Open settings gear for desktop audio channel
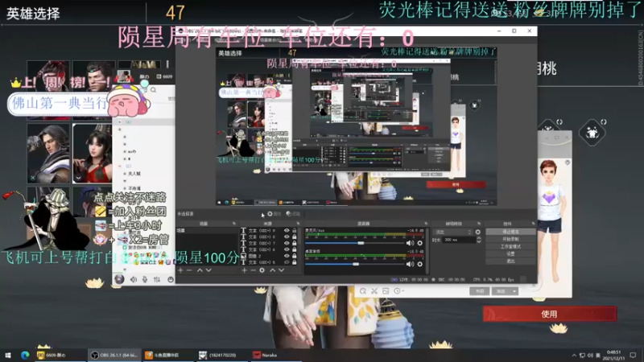 click(419, 264)
